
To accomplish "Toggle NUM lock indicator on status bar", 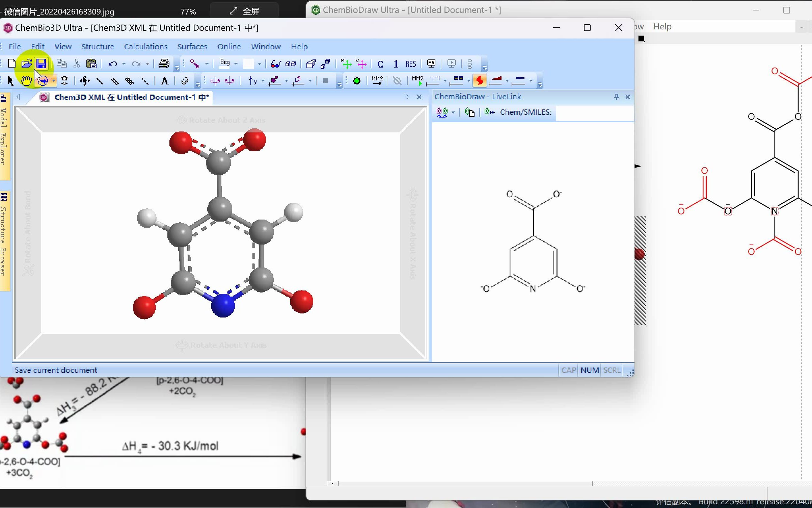I will tap(589, 370).
